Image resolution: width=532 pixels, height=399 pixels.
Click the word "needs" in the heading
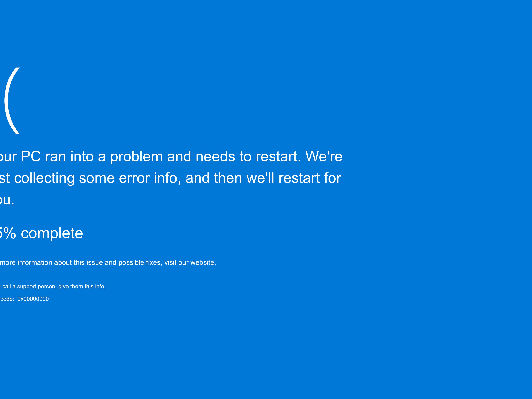click(215, 157)
